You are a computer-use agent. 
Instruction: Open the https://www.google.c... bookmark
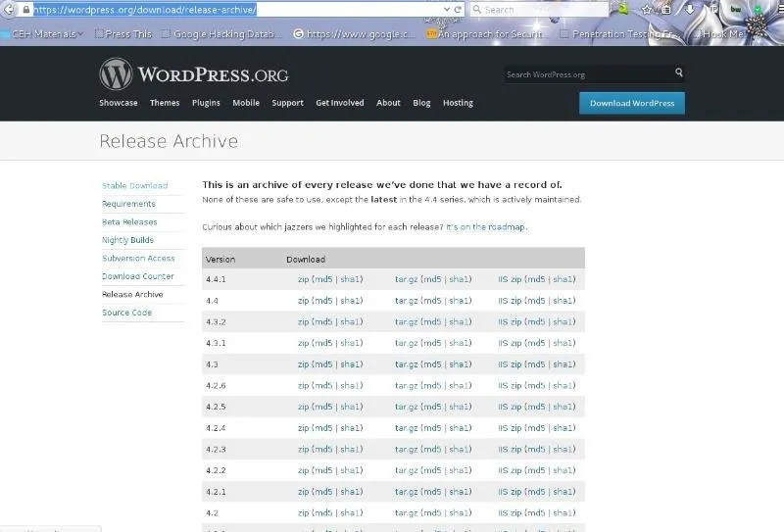pos(354,34)
